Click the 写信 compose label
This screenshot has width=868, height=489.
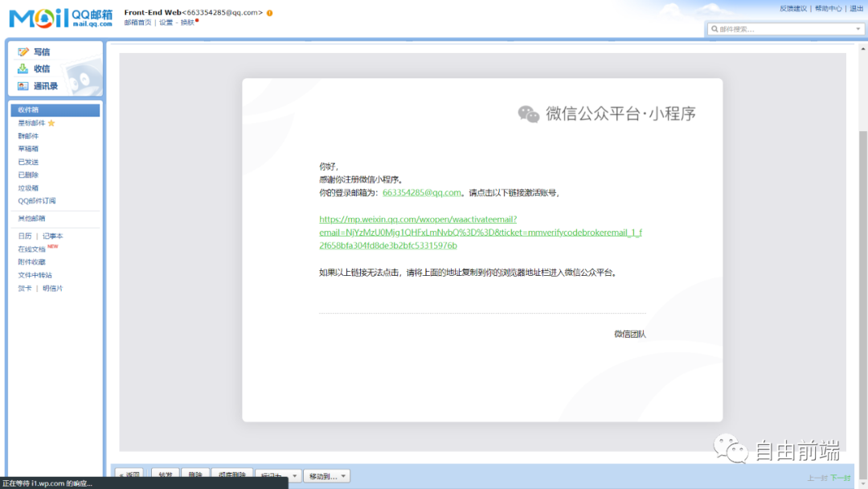click(x=42, y=51)
